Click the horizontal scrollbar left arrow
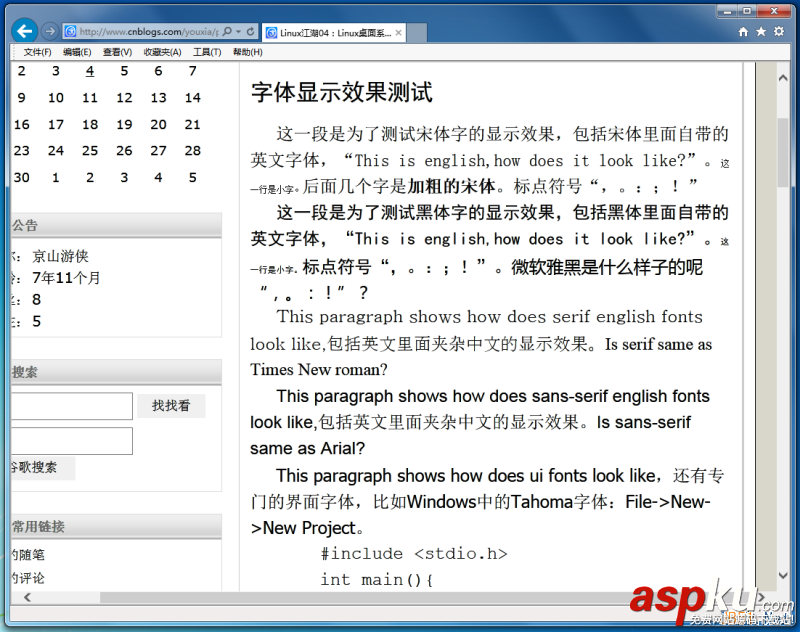The height and width of the screenshot is (632, 800). pyautogui.click(x=28, y=597)
